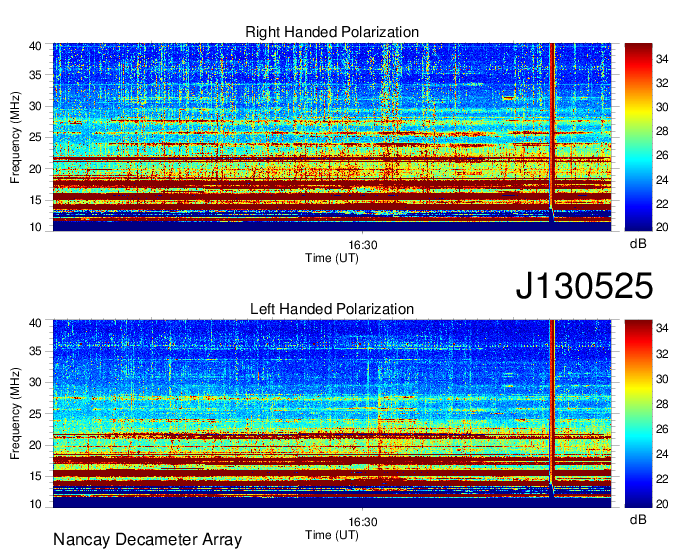The width and height of the screenshot is (680, 552).
Task: Click the 15 frequency tick on the bottom plot
Action: click(36, 477)
